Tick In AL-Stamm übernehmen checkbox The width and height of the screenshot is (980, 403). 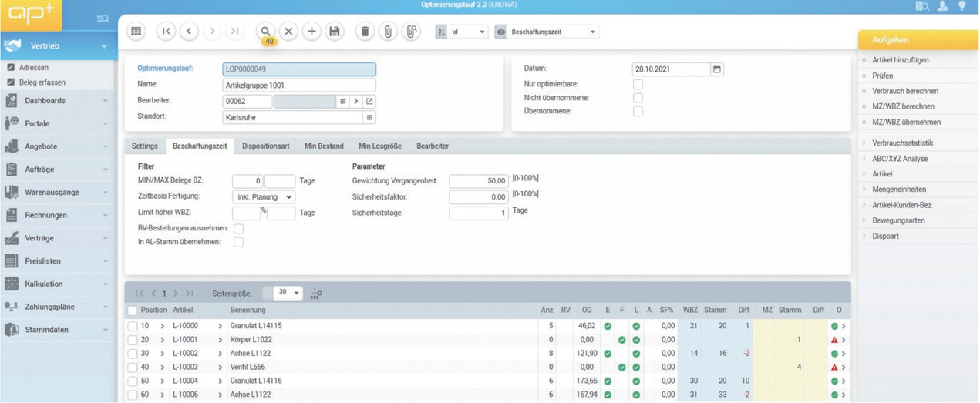coord(239,242)
